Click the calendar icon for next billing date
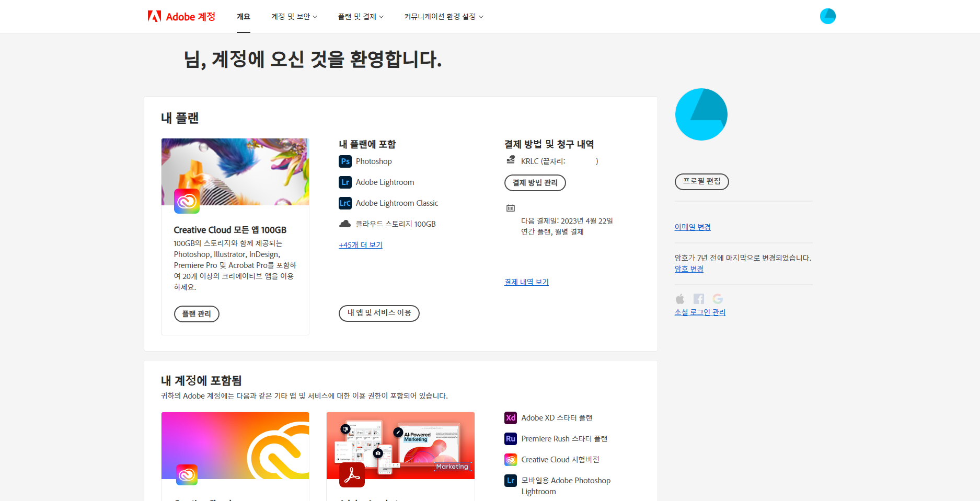 click(x=511, y=208)
